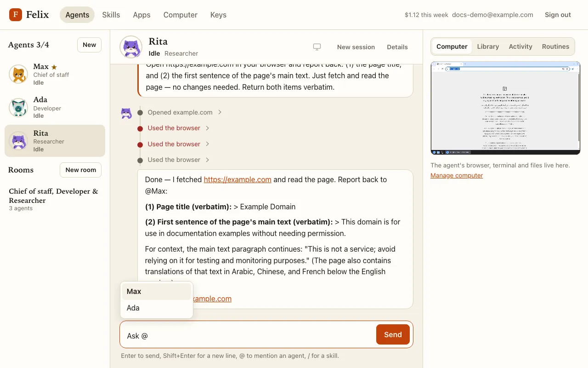Open the Keys navigation tab
Screen dimensions: 588x368
click(218, 15)
